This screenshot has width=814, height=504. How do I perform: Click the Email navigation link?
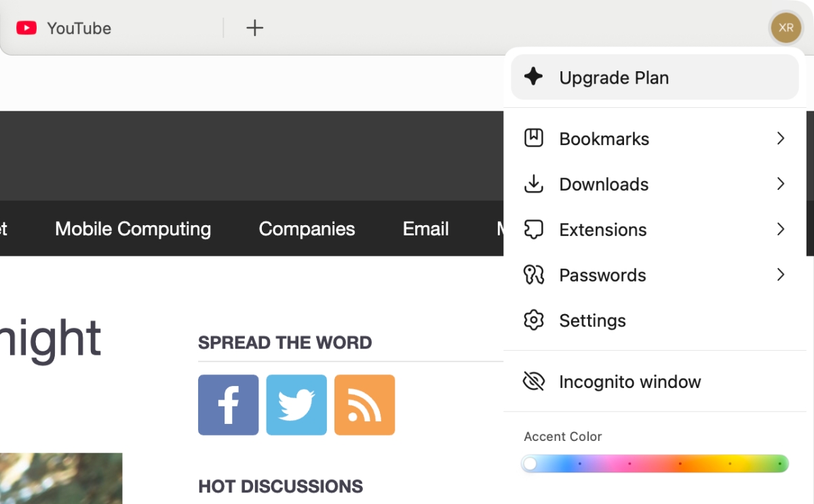coord(425,229)
